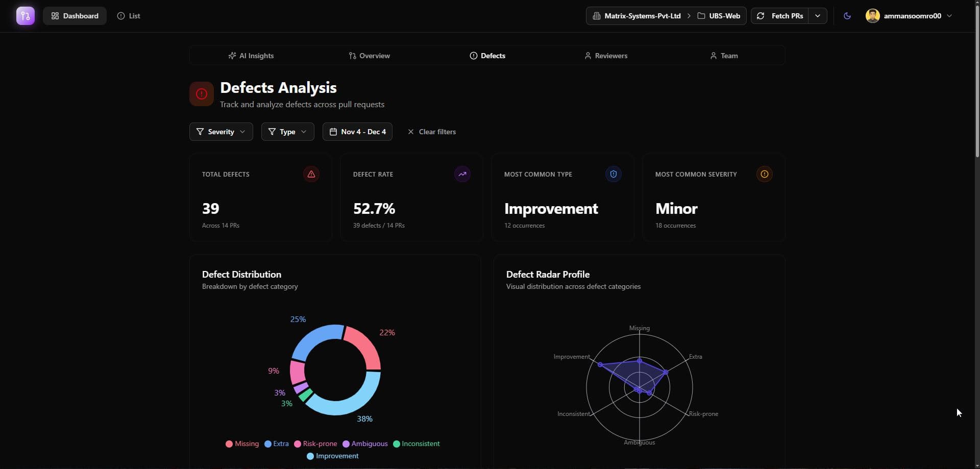The image size is (980, 469).
Task: Click the Improvement point on radar chart
Action: pos(600,364)
